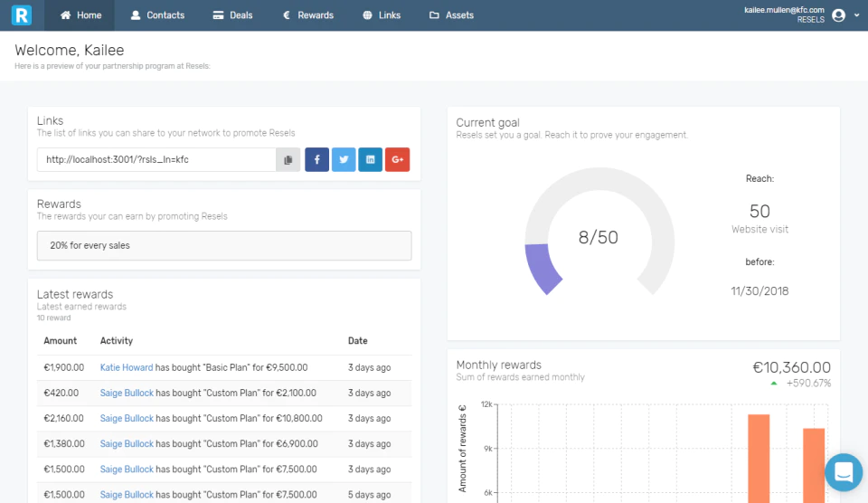
Task: Click the last orange chart bar
Action: (814, 465)
